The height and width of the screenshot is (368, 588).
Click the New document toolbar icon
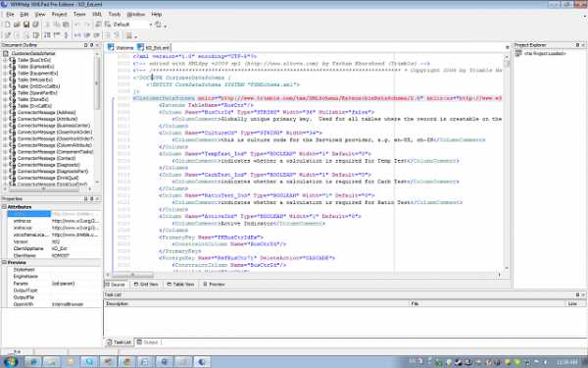click(x=7, y=25)
